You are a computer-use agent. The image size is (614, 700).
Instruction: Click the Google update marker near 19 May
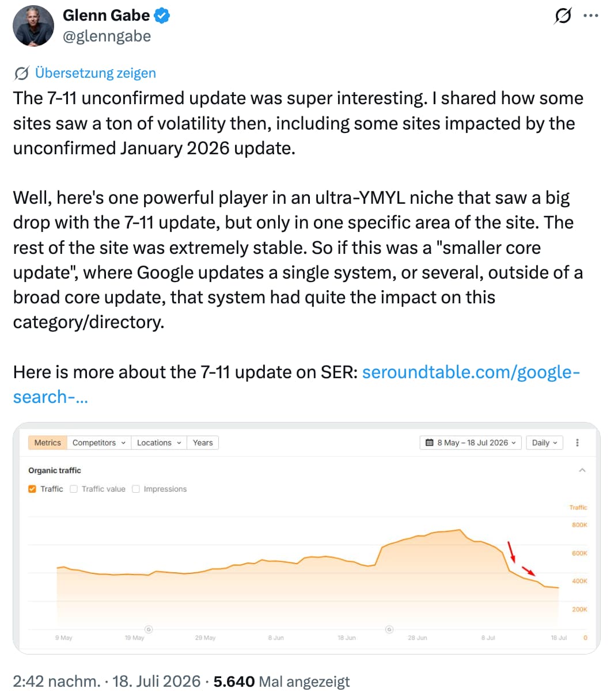[x=148, y=629]
